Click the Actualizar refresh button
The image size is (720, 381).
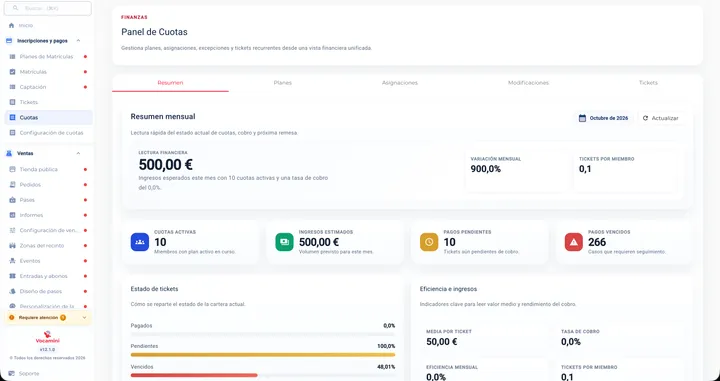point(661,118)
